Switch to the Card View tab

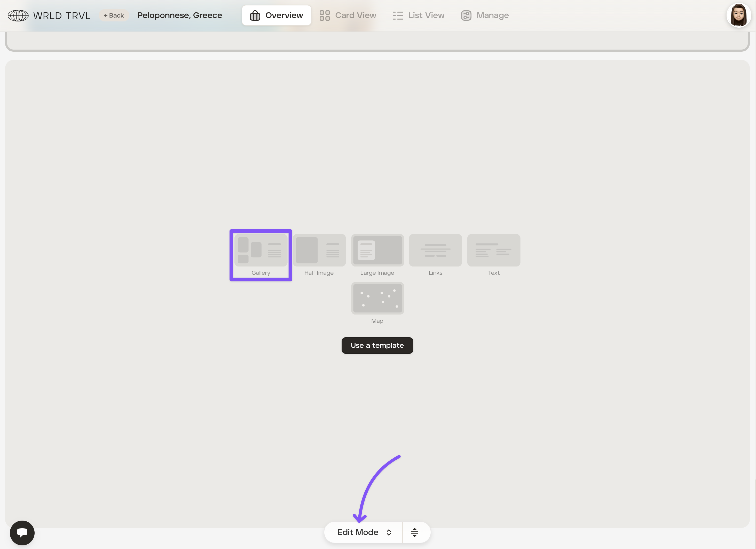click(348, 15)
